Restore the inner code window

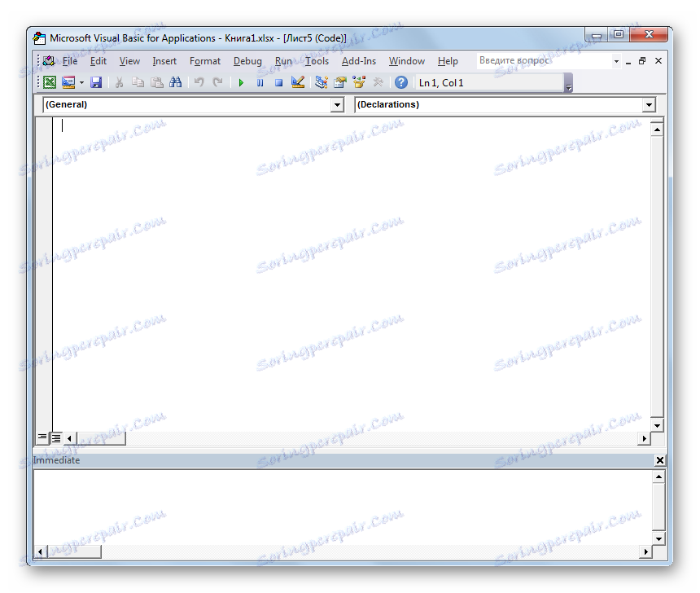tap(642, 61)
